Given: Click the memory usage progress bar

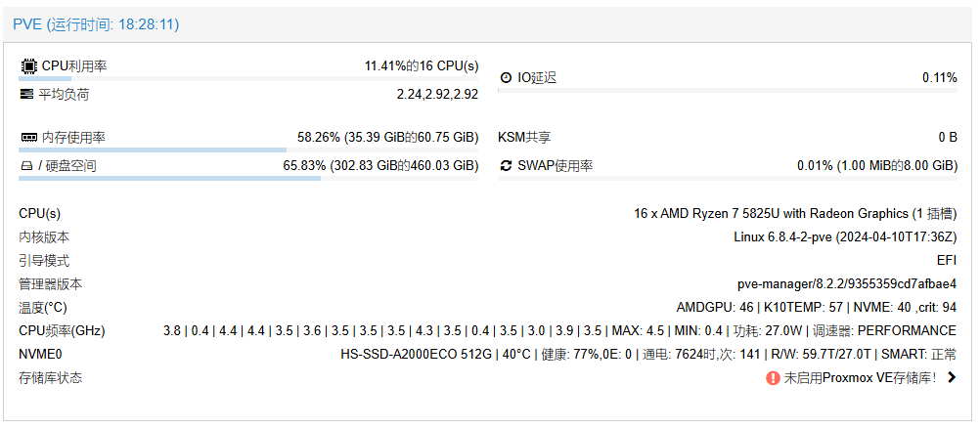Looking at the screenshot, I should click(249, 150).
